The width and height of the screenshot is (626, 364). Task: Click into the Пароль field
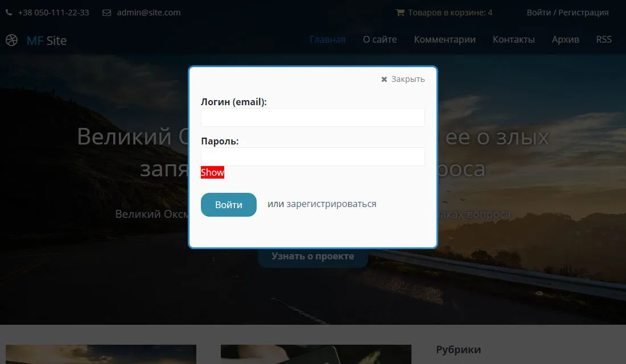[x=312, y=156]
